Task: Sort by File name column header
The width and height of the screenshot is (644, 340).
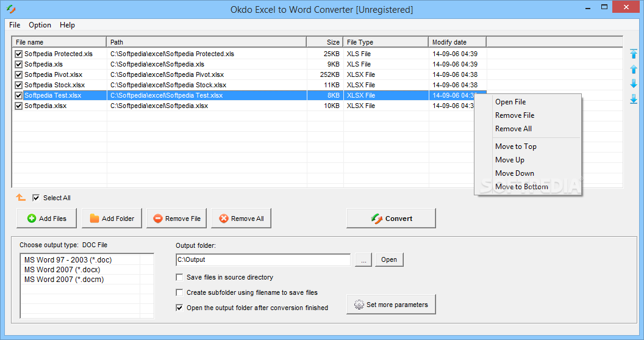Action: coord(59,42)
